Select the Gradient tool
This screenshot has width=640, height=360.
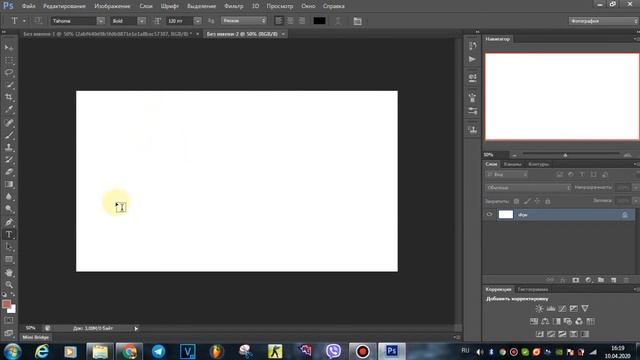pos(9,184)
